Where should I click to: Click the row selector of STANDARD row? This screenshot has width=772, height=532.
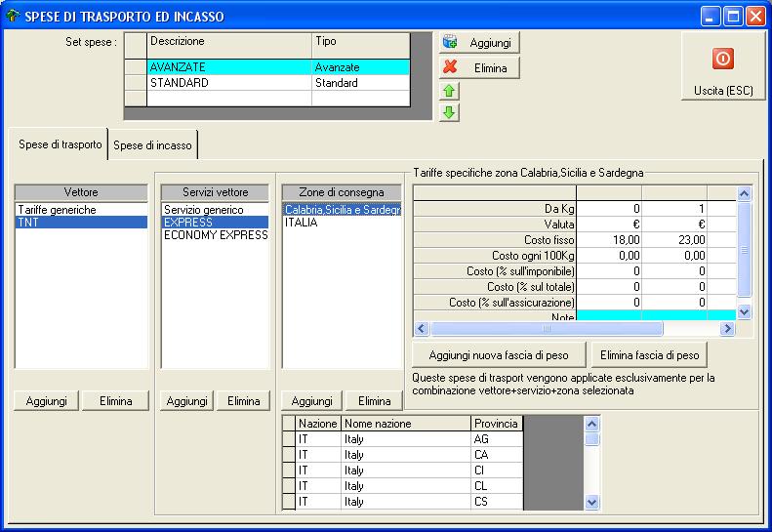pyautogui.click(x=136, y=83)
